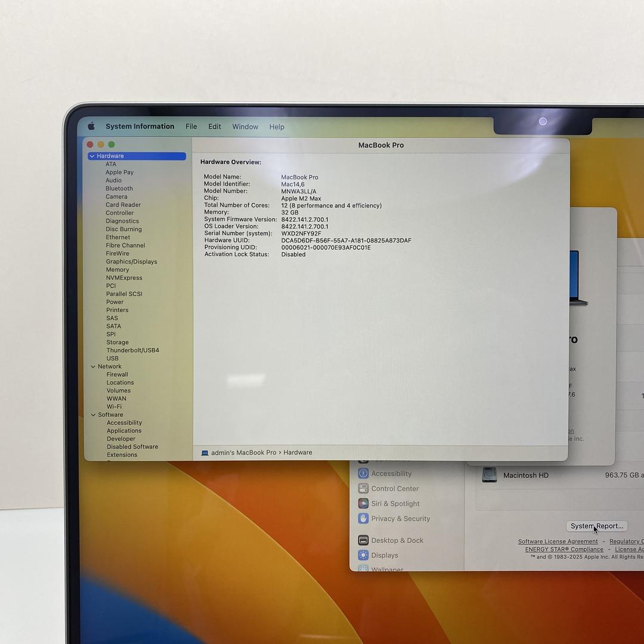Select Ethernet in the sidebar
The image size is (644, 644).
point(118,237)
